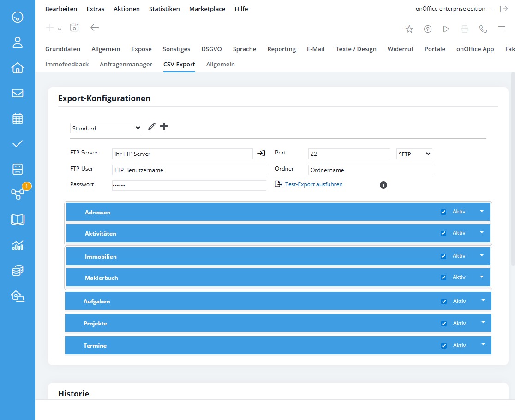
Task: Click the Projekte section header
Action: pyautogui.click(x=95, y=324)
